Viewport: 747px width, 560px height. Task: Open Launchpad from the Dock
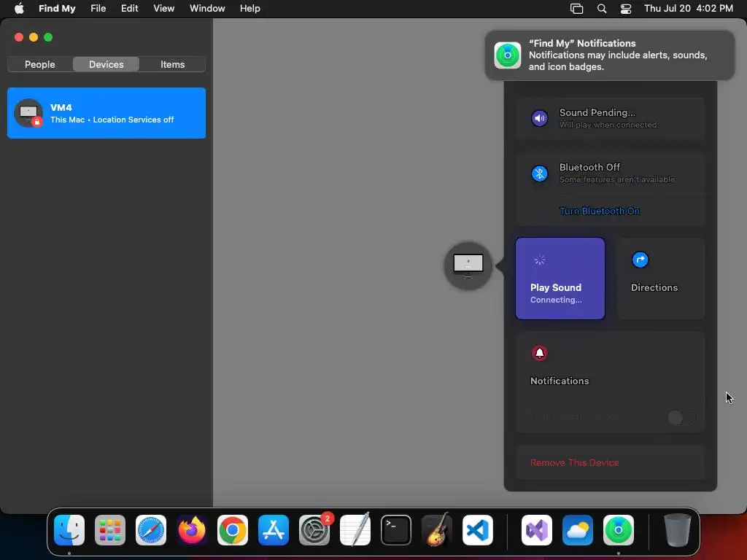[110, 530]
